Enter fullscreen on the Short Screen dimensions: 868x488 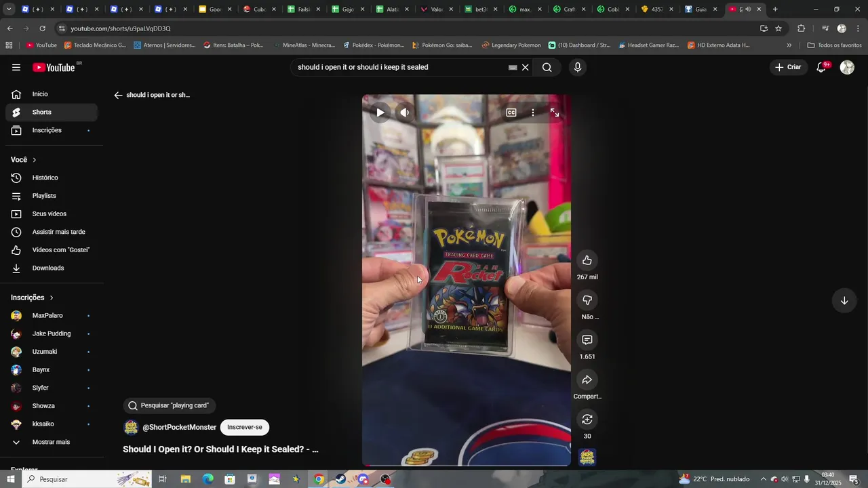tap(555, 113)
